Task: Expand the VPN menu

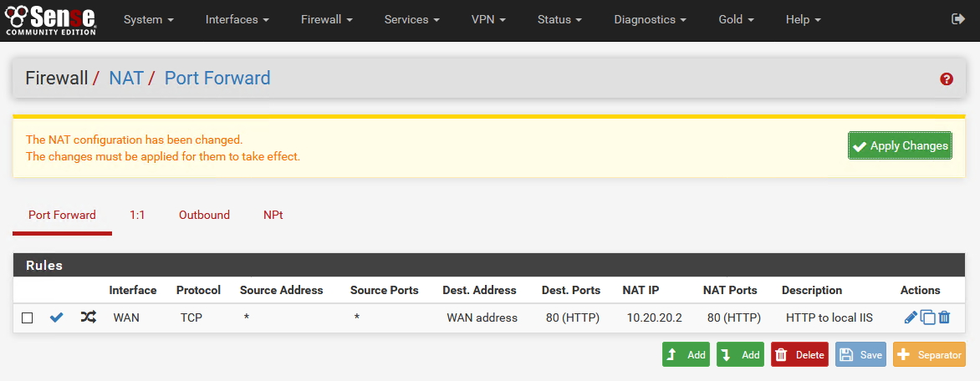Action: pos(488,19)
